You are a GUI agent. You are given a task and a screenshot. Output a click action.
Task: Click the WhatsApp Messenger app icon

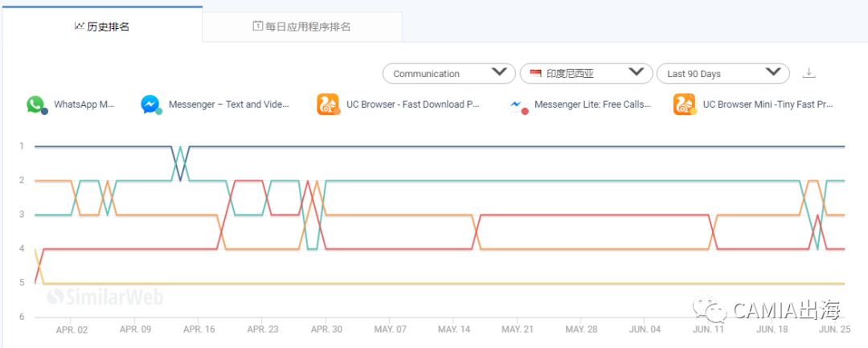[x=35, y=104]
